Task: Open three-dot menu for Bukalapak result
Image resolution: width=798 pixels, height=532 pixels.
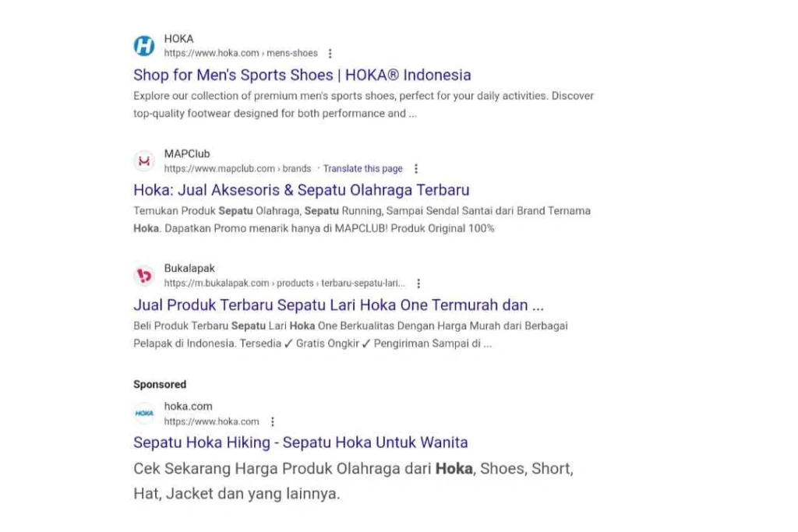Action: (x=418, y=284)
